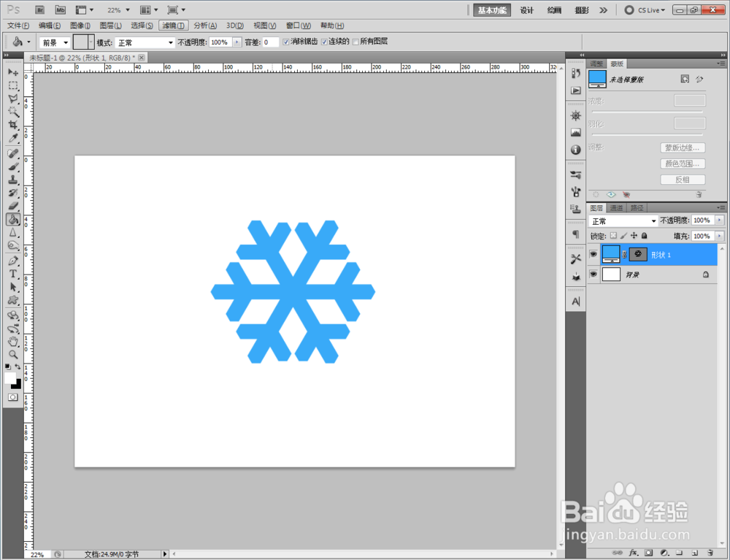Select the Sharpen/Blur tool
Viewport: 730px width, 560px height.
click(x=13, y=232)
